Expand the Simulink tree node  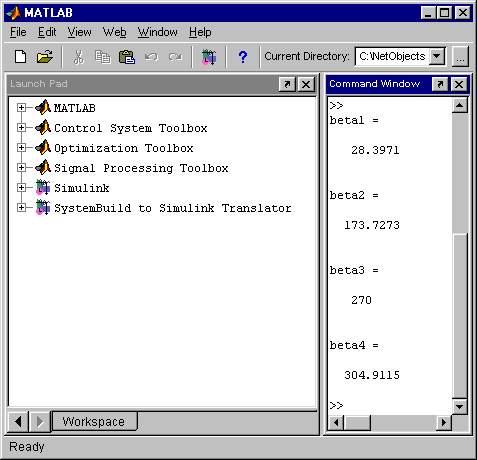pos(21,188)
